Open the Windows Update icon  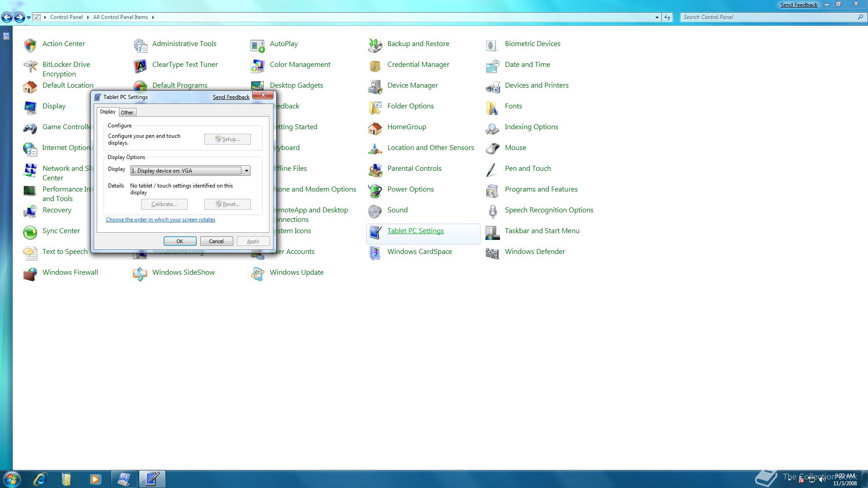point(258,273)
